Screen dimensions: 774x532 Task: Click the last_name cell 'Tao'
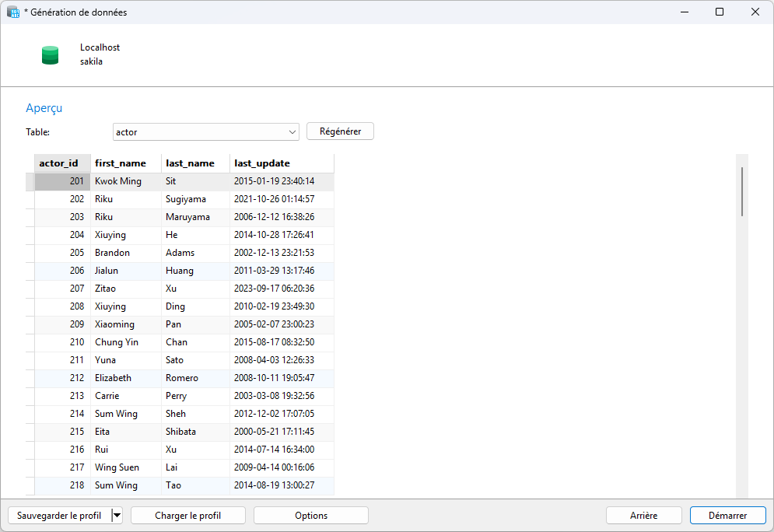(195, 485)
